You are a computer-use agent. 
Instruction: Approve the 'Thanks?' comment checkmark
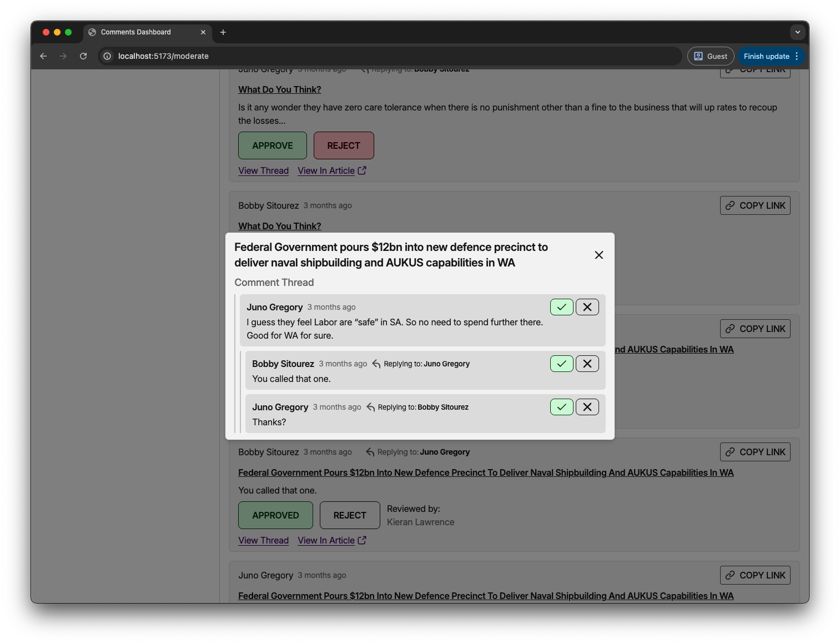(561, 407)
